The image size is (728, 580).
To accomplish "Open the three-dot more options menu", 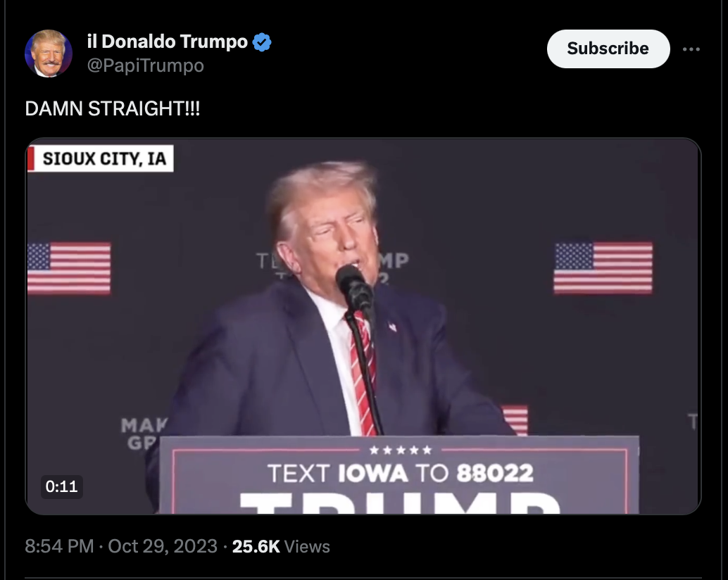I will click(691, 49).
